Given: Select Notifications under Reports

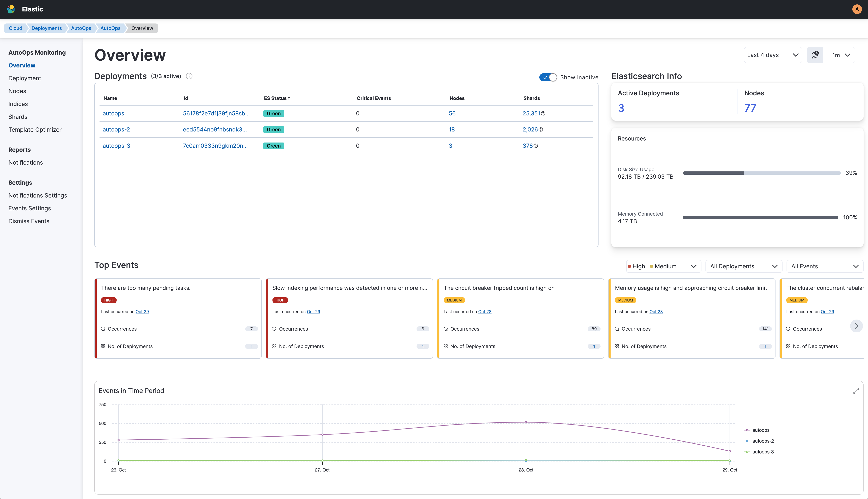Looking at the screenshot, I should pyautogui.click(x=25, y=162).
